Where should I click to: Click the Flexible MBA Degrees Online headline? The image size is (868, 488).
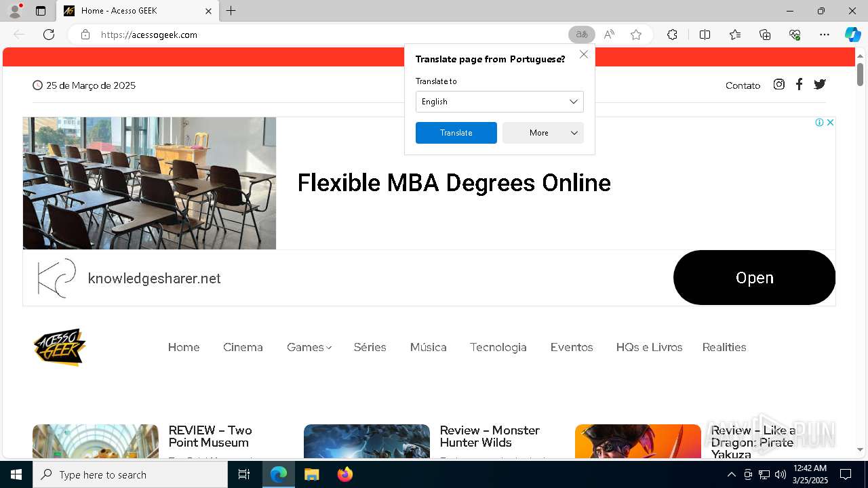[454, 183]
